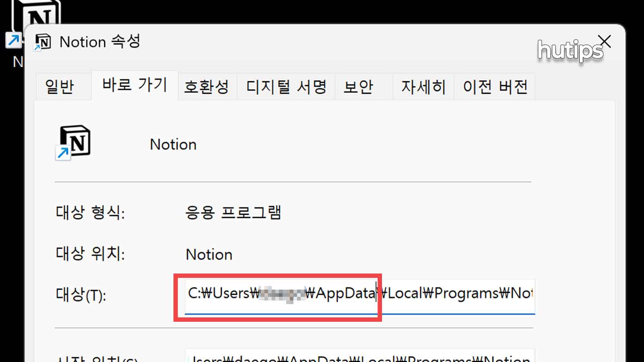Click the 대상(T) path input field
This screenshot has height=362, width=644.
pyautogui.click(x=360, y=296)
